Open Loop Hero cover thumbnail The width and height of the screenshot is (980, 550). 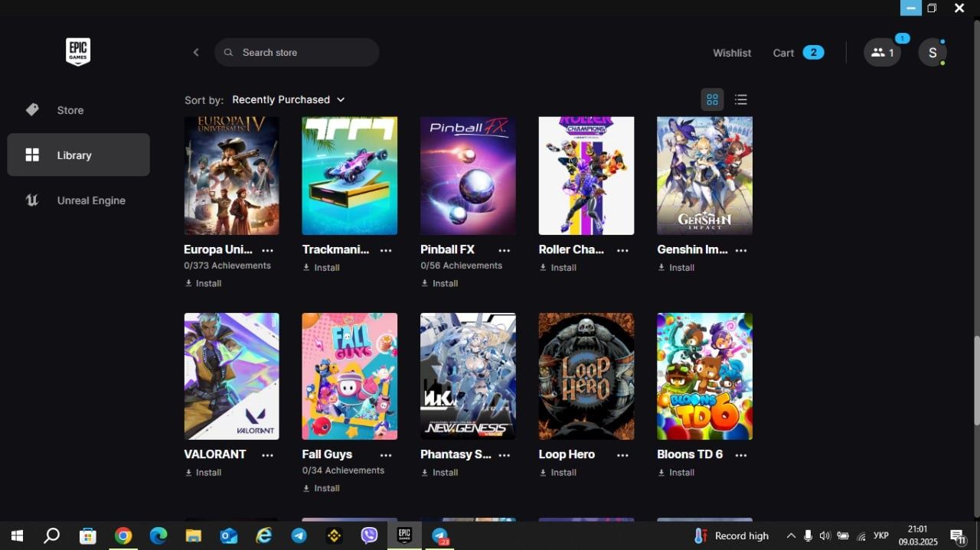pos(586,376)
